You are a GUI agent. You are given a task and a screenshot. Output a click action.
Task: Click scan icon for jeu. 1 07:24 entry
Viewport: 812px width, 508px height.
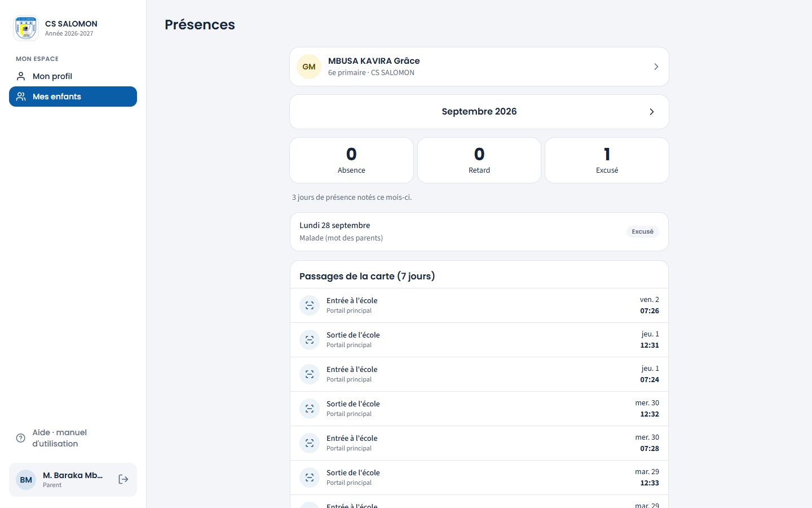click(x=310, y=374)
